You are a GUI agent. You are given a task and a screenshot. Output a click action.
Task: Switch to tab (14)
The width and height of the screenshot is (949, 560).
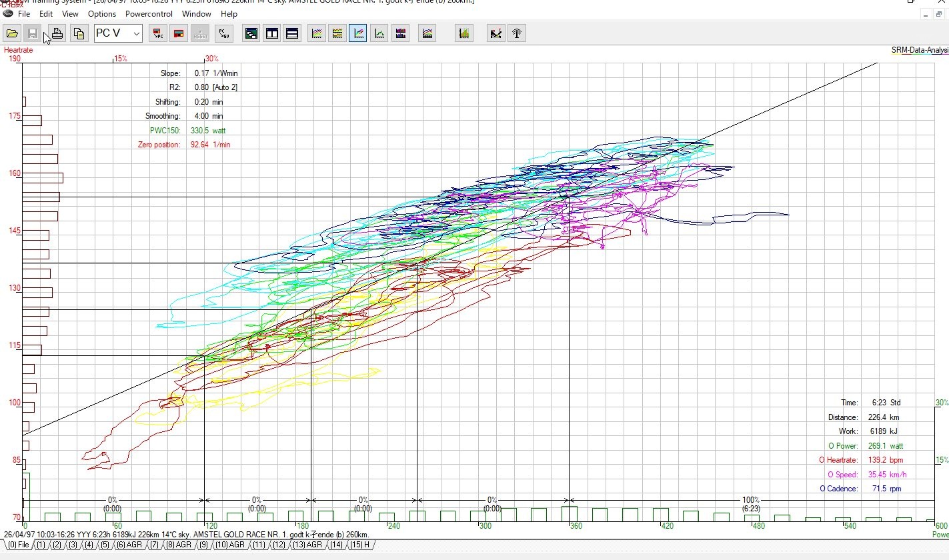[x=335, y=545]
